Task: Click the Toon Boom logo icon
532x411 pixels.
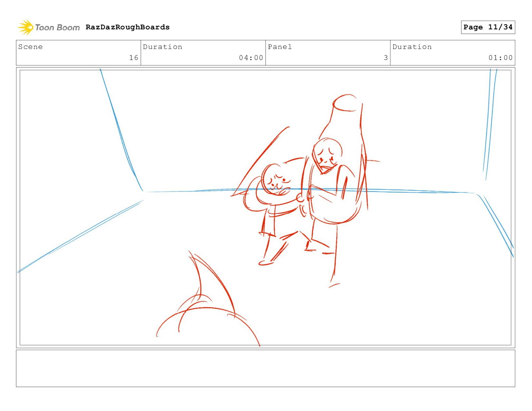Action: [x=25, y=27]
